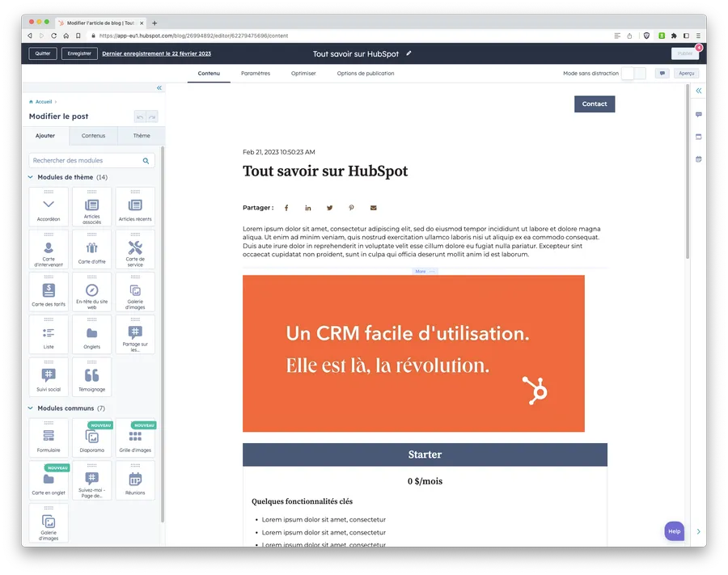Viewport: 728px width, 575px height.
Task: Open Dernier enregistrement le 22 février link
Action: tap(156, 54)
